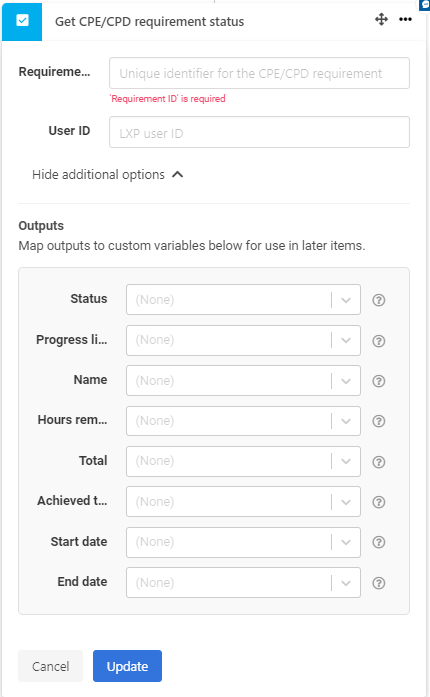430x697 pixels.
Task: Click the help icon beside Name output
Action: [x=378, y=381]
